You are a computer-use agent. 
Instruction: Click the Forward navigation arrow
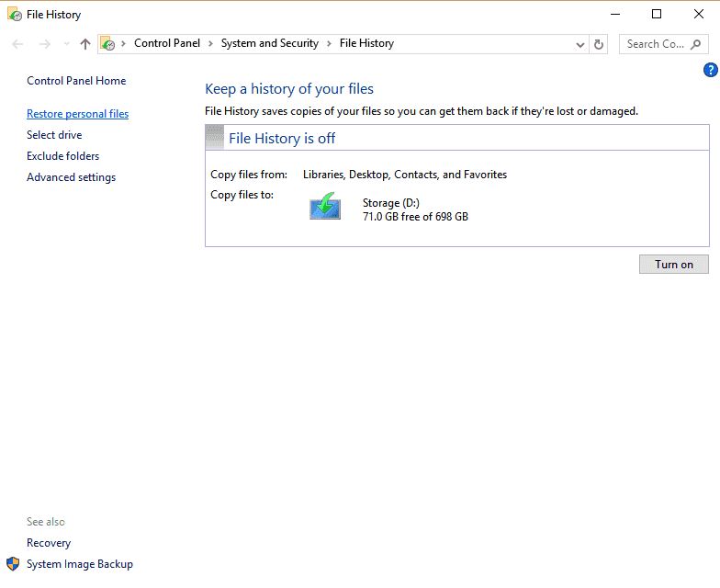pyautogui.click(x=44, y=44)
